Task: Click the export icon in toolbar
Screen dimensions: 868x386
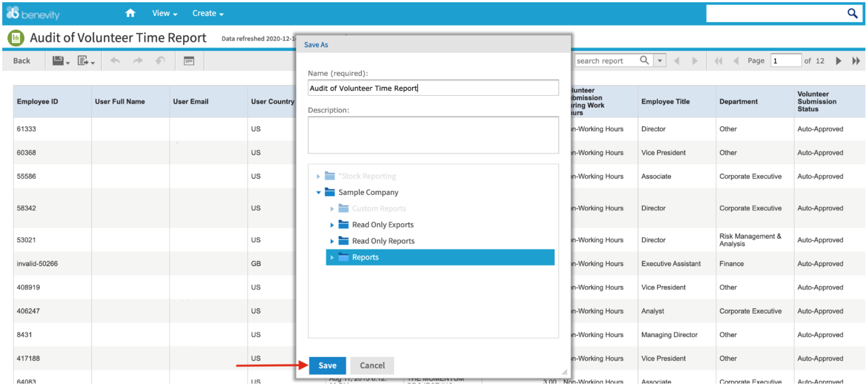Action: click(83, 61)
